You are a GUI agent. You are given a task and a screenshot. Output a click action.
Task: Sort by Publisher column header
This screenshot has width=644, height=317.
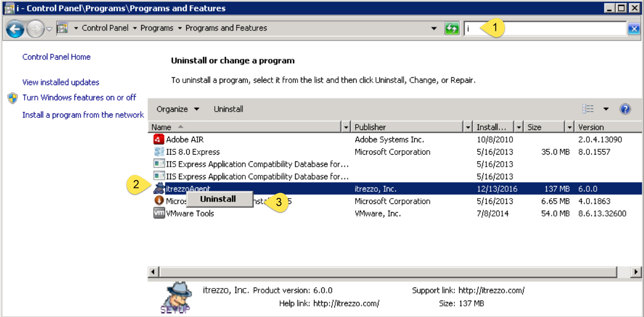[x=407, y=127]
